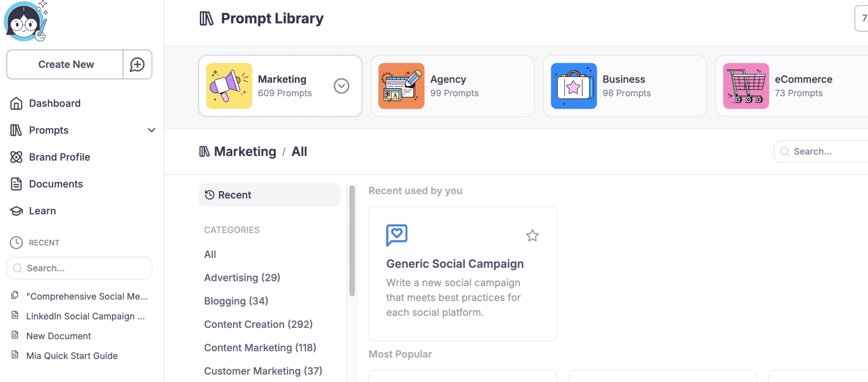
Task: Click copy icon beside Comprehensive Social Me...
Action: pyautogui.click(x=15, y=295)
